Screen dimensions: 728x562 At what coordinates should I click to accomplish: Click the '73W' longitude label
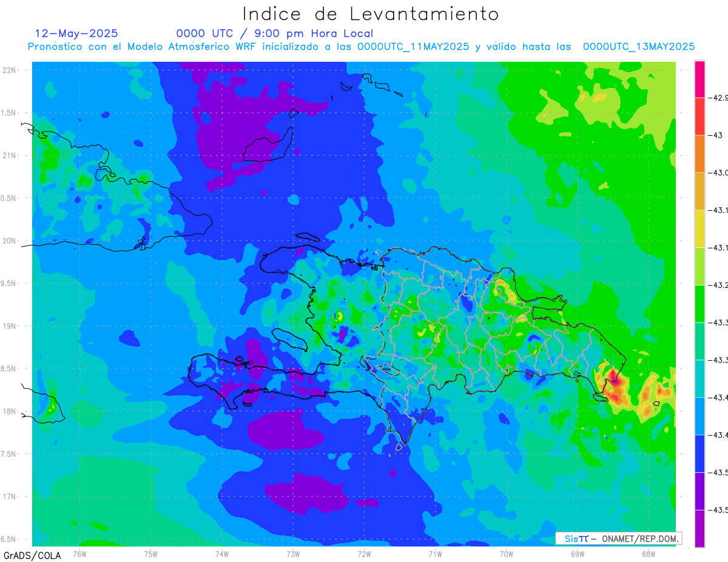click(293, 553)
